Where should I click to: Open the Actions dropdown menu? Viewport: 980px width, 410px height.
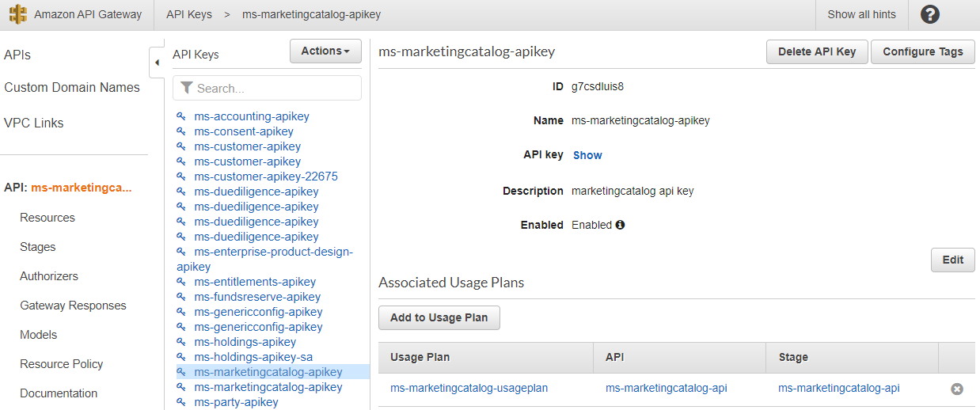pos(325,51)
